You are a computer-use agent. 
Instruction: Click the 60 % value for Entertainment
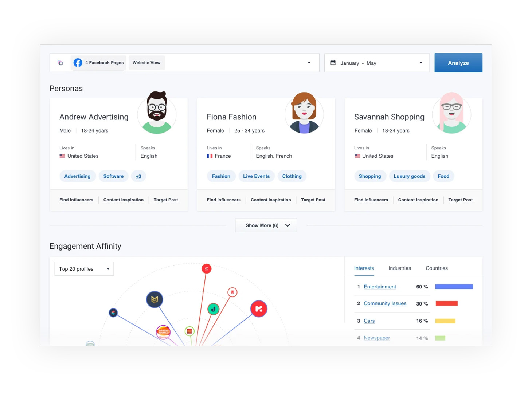click(422, 287)
